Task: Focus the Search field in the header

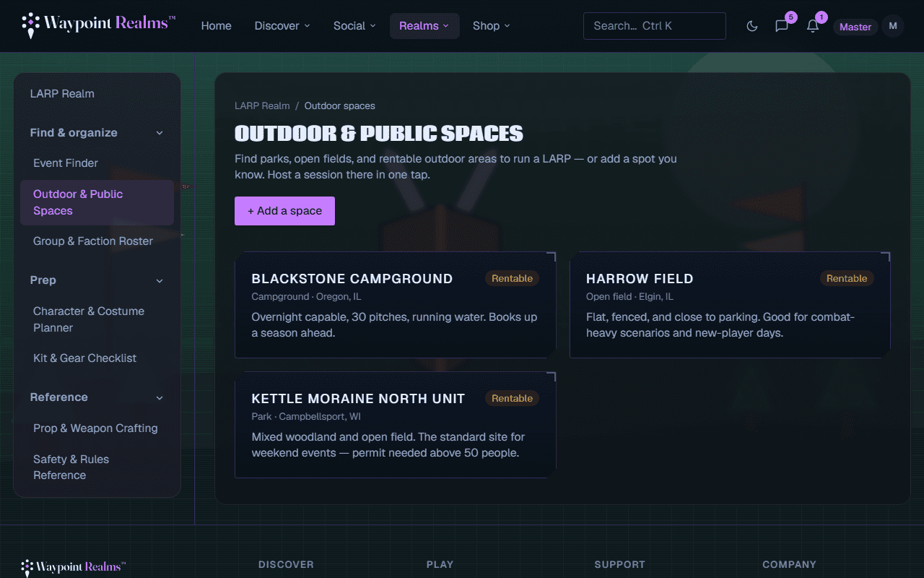Action: coord(655,26)
